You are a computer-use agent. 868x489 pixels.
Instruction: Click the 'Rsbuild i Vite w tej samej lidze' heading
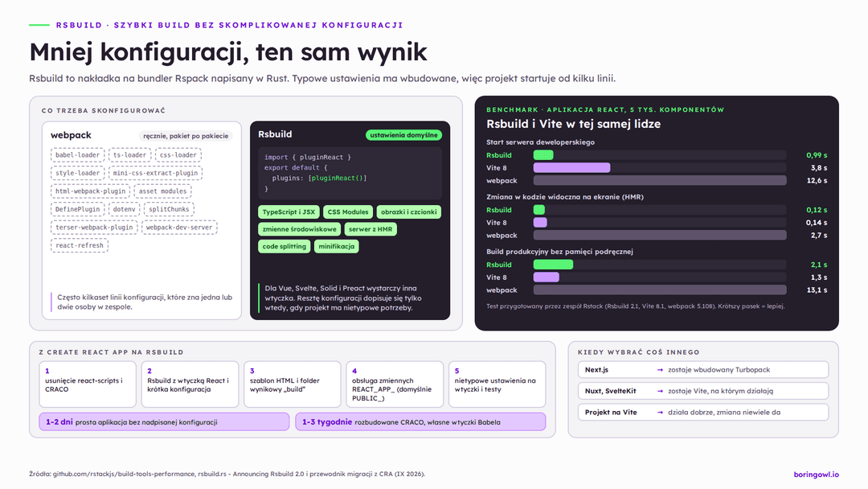(x=573, y=124)
